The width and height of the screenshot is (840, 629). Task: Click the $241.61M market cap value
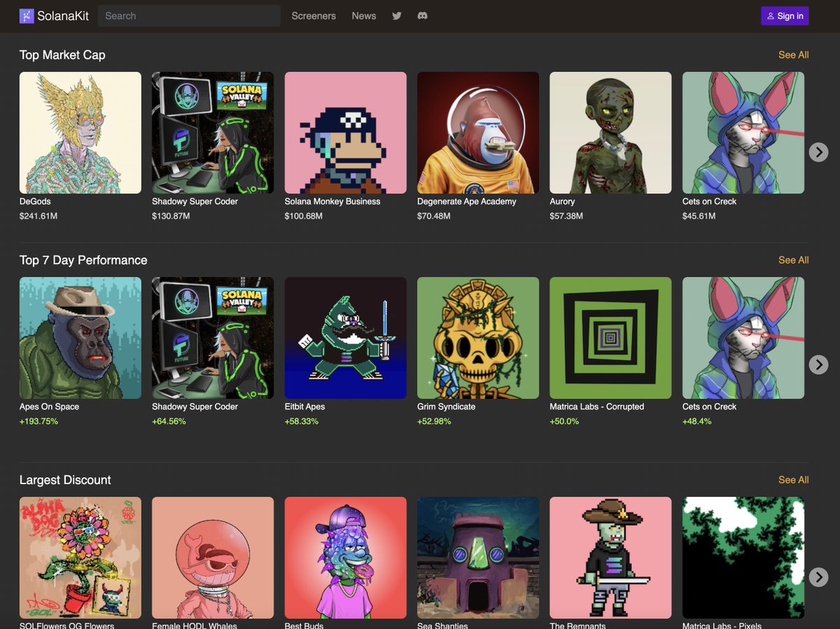tap(38, 216)
